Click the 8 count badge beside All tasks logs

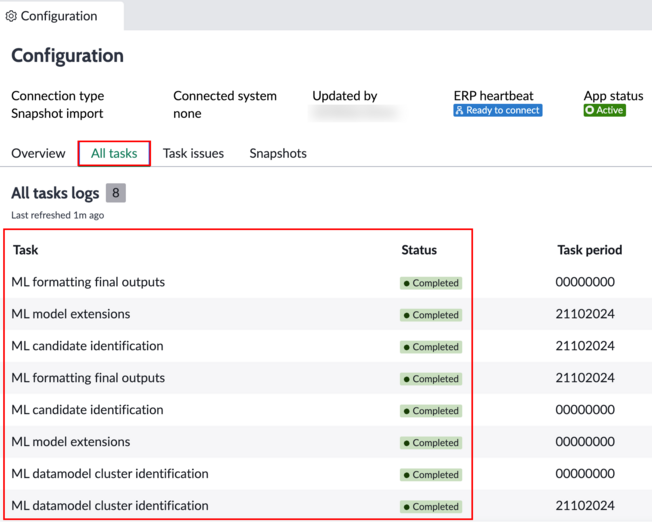(116, 193)
